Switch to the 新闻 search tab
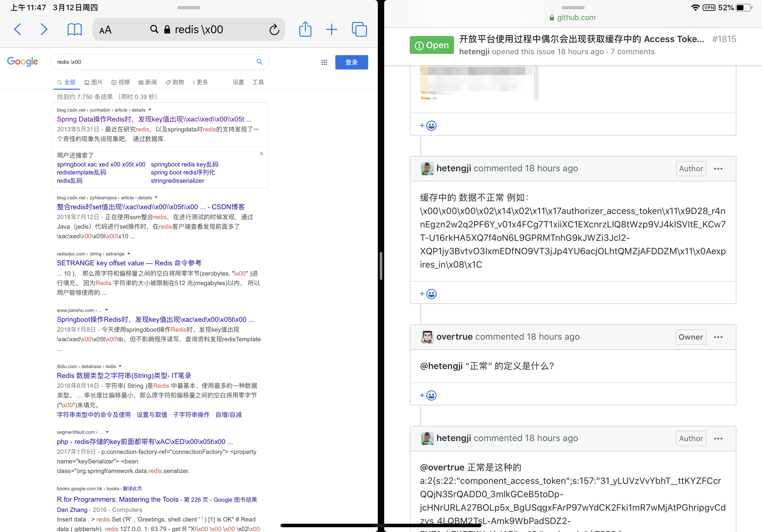The image size is (762, 532). coord(147,82)
